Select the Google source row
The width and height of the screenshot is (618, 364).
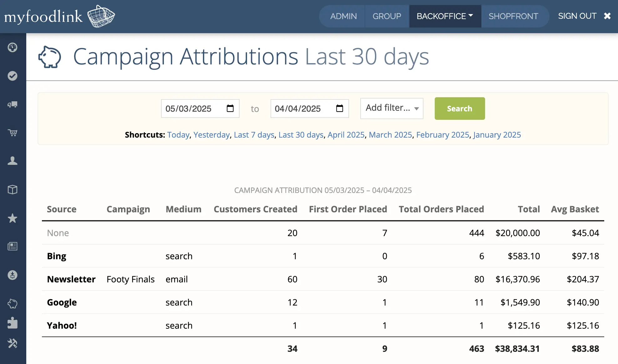[x=323, y=302]
